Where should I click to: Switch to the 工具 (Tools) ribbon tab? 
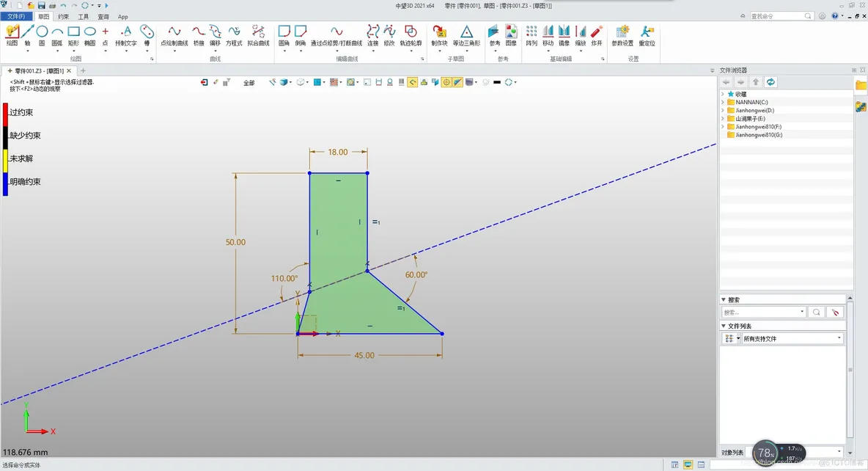[84, 17]
